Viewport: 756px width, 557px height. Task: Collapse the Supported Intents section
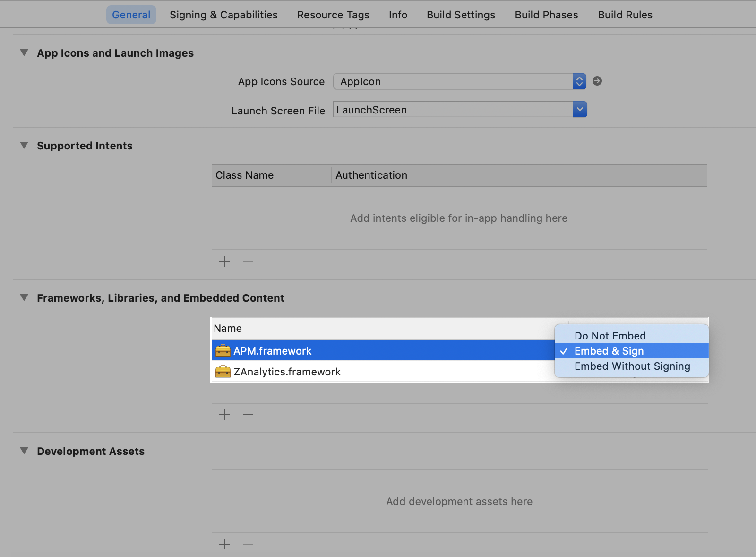pos(24,146)
